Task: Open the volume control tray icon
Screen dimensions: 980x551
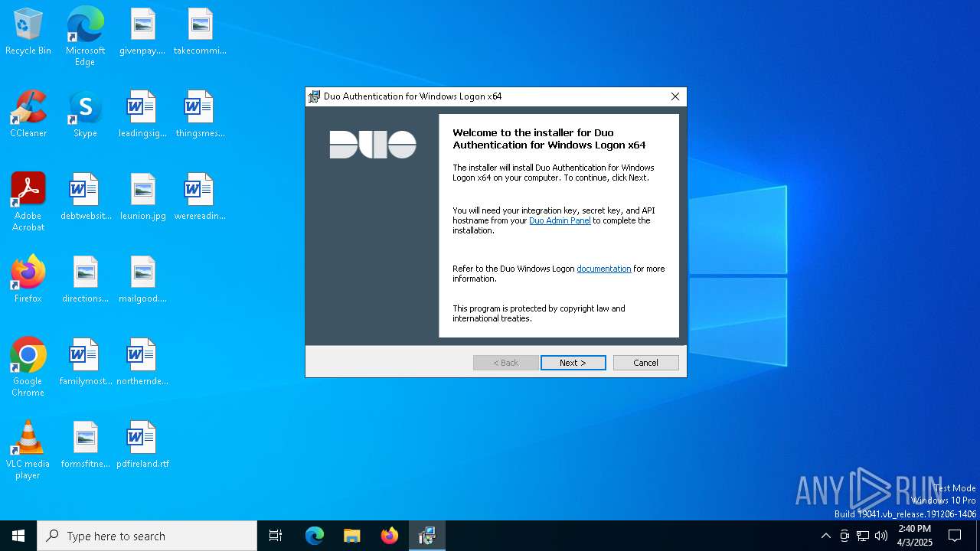Action: click(881, 536)
